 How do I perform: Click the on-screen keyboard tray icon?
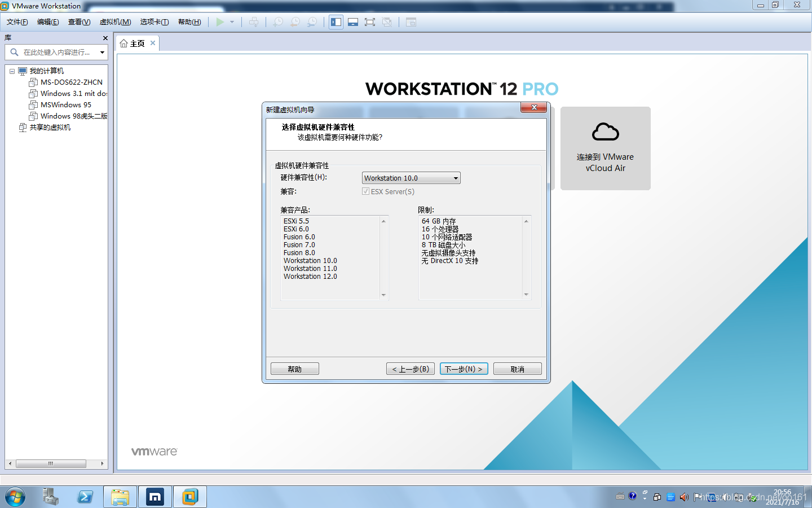[x=620, y=497]
